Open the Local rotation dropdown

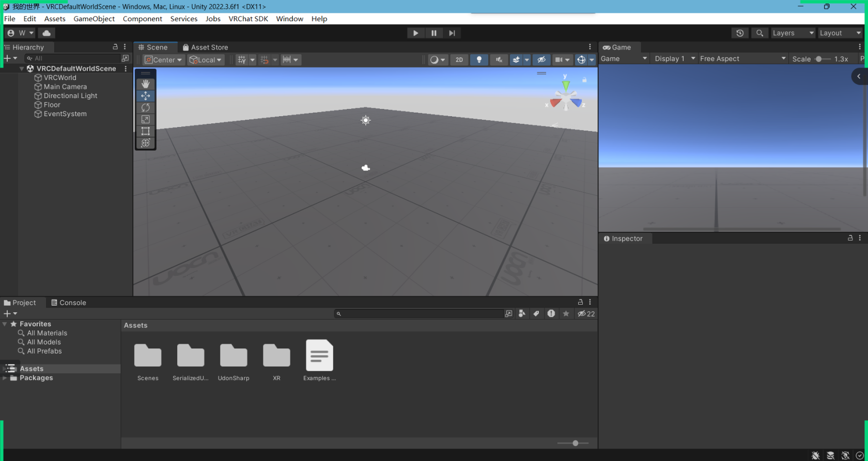click(x=205, y=60)
